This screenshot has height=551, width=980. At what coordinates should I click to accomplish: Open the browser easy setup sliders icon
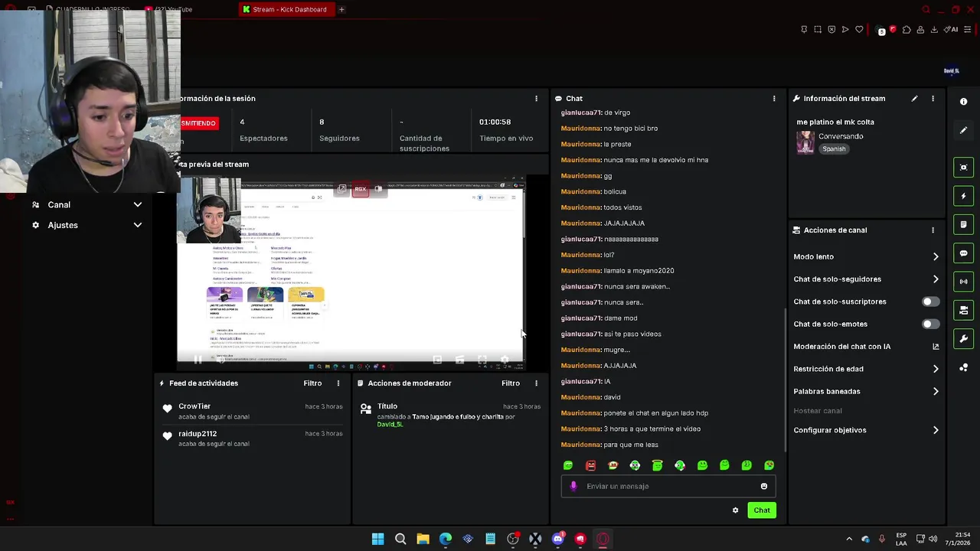(968, 30)
